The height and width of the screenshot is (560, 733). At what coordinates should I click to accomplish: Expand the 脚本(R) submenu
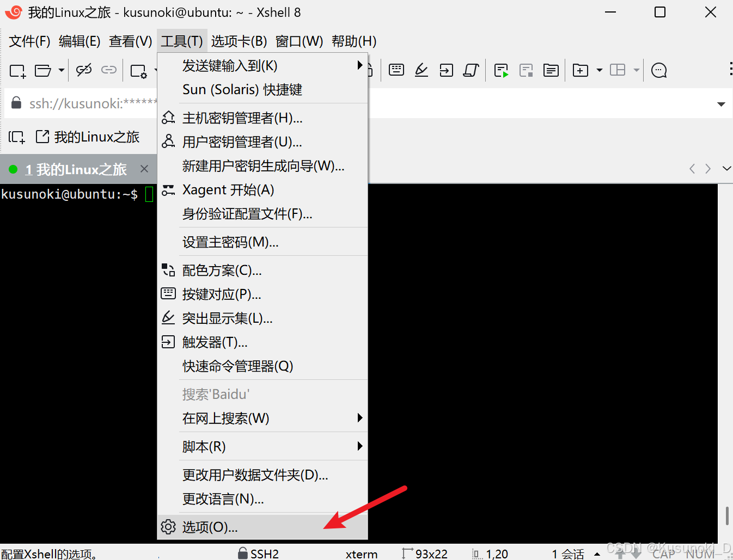262,447
